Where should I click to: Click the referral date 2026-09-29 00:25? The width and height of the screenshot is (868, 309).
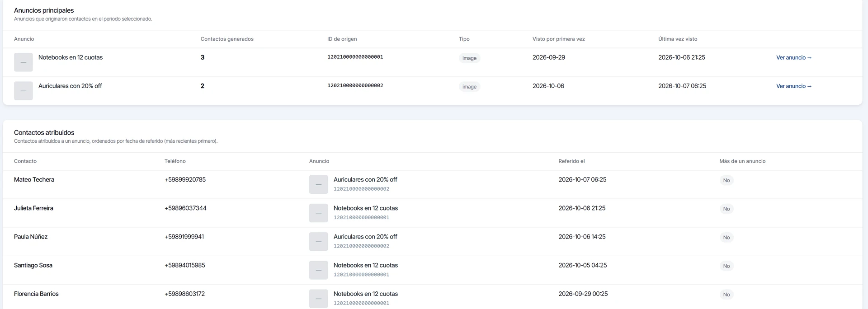tap(583, 294)
